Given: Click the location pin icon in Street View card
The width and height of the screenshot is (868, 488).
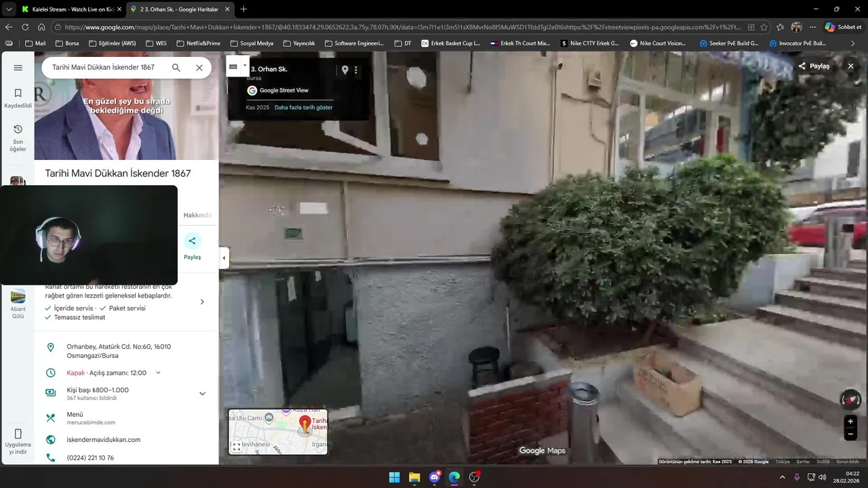Looking at the screenshot, I should [344, 70].
